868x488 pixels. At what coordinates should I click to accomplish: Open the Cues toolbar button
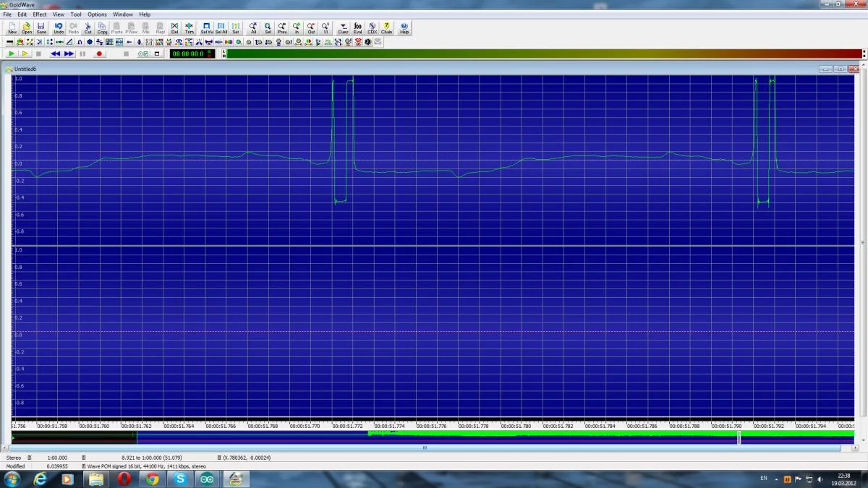(343, 28)
